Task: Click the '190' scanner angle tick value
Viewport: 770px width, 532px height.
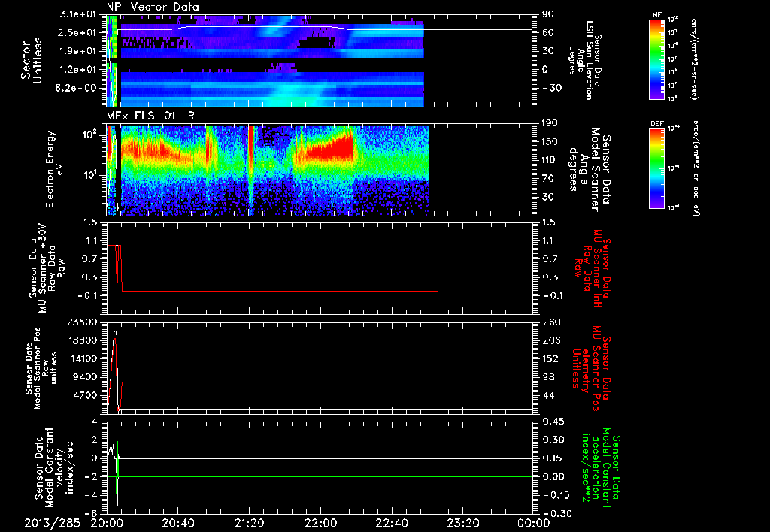Action: 551,123
